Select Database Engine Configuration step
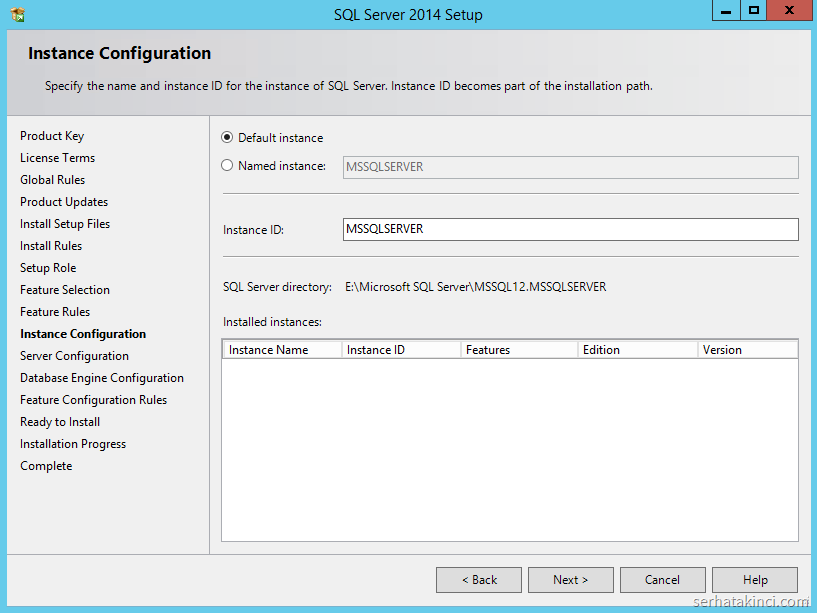 102,378
